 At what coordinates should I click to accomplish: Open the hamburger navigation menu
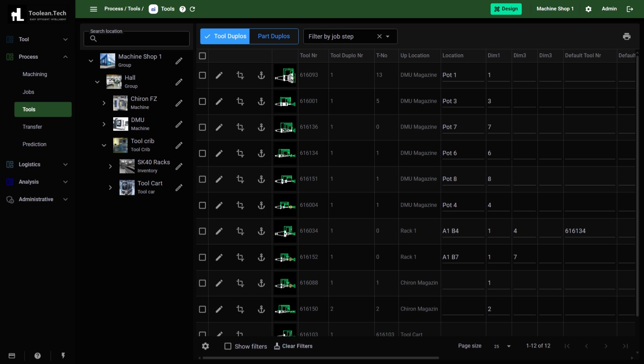click(94, 9)
